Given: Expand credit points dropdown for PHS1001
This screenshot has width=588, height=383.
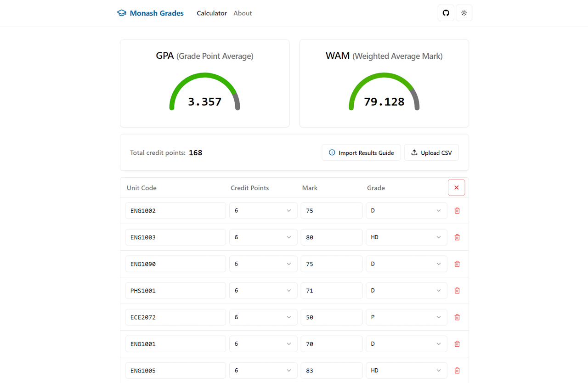Looking at the screenshot, I should pos(263,291).
